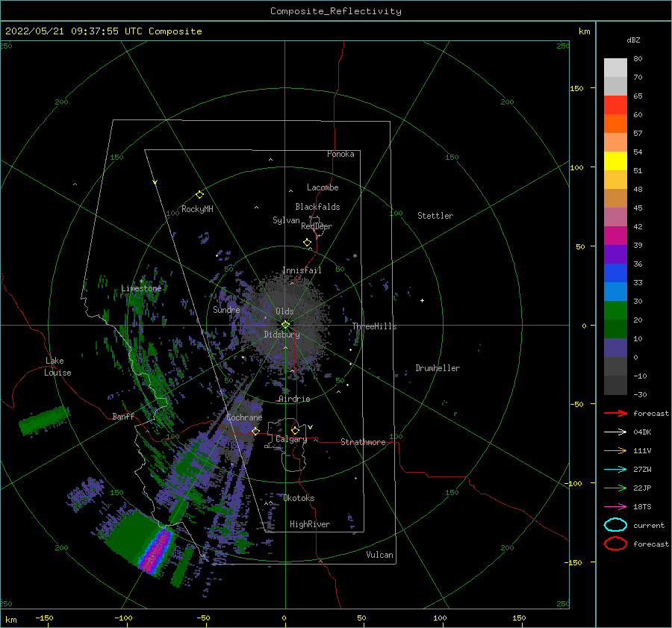Click the yellow Y marker above RockyMH
Viewport: 672px width, 628px height.
155,182
